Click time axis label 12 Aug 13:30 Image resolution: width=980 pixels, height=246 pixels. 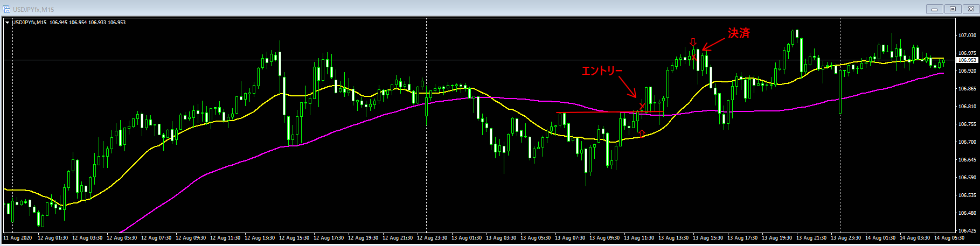click(260, 238)
